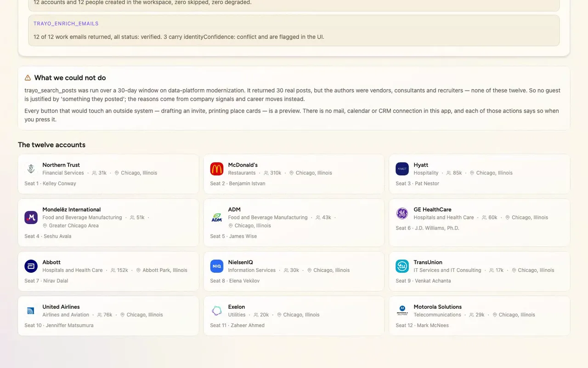
Task: Click Seat 7 · Nirav Dalal
Action: coord(46,281)
